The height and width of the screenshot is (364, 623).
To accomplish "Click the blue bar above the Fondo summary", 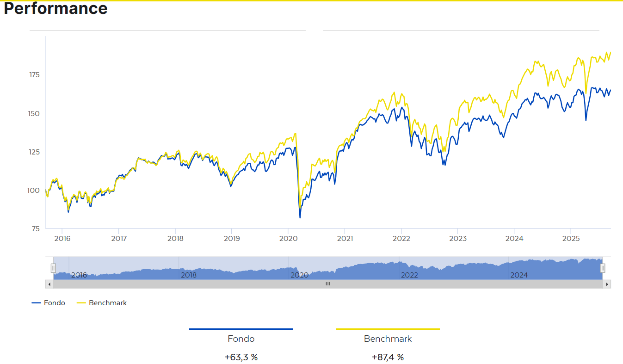I will coord(241,329).
